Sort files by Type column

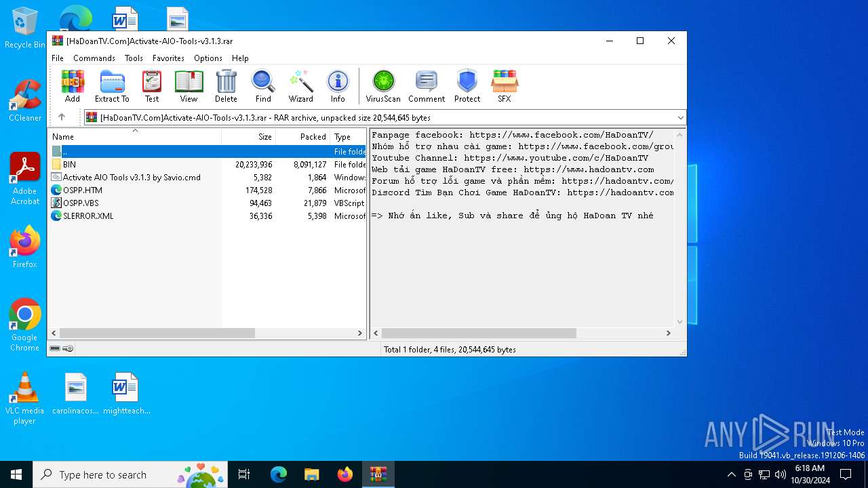pos(348,136)
